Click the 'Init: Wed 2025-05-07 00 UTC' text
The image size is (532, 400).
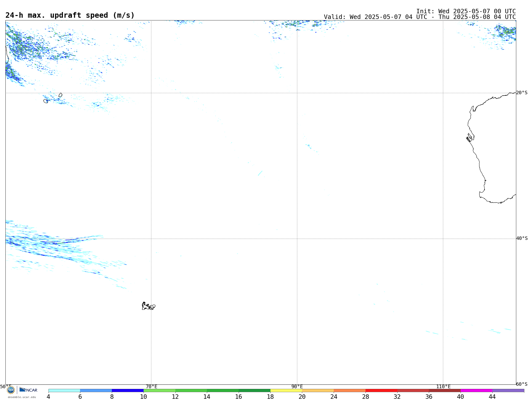(x=466, y=11)
